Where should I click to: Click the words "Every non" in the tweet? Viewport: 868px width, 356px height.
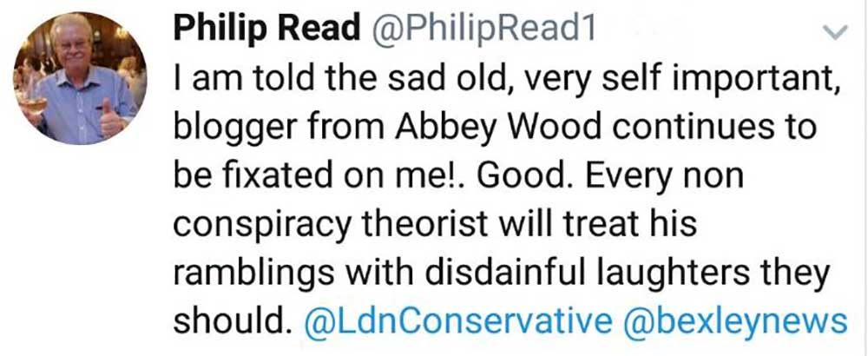(648, 176)
